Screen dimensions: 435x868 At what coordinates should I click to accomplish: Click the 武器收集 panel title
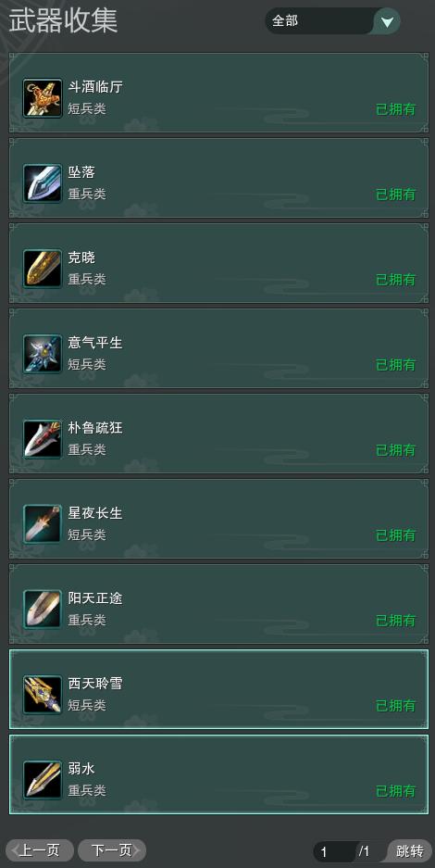(x=63, y=21)
